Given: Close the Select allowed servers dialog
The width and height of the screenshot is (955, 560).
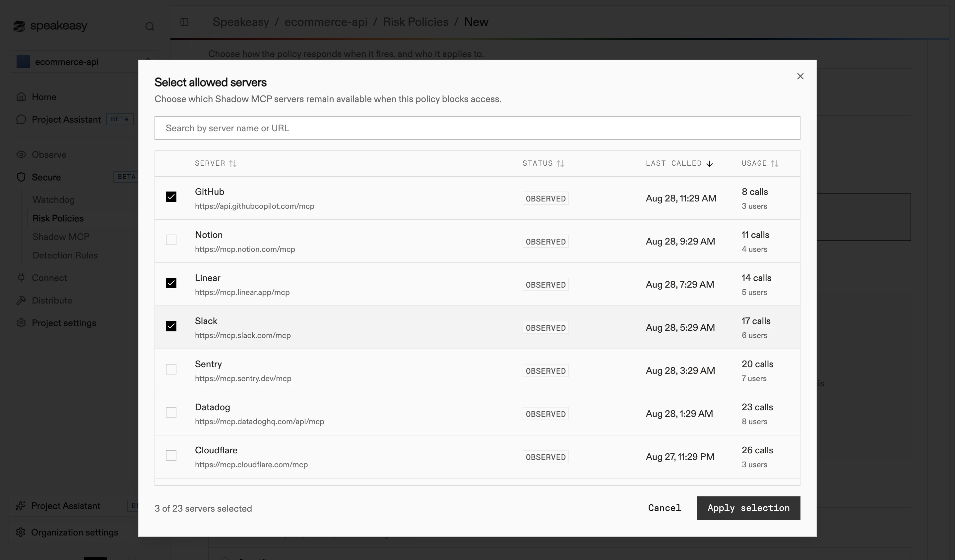Looking at the screenshot, I should coord(800,77).
